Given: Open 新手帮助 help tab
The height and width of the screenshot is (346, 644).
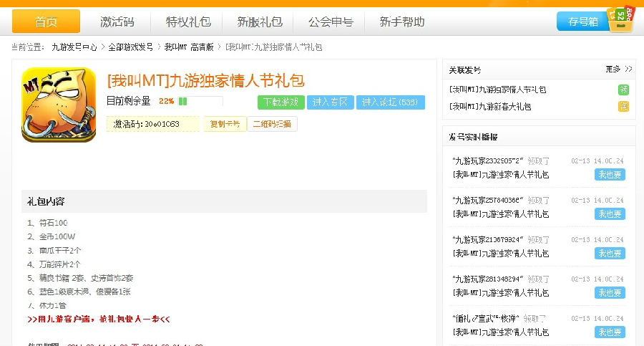Looking at the screenshot, I should point(402,21).
